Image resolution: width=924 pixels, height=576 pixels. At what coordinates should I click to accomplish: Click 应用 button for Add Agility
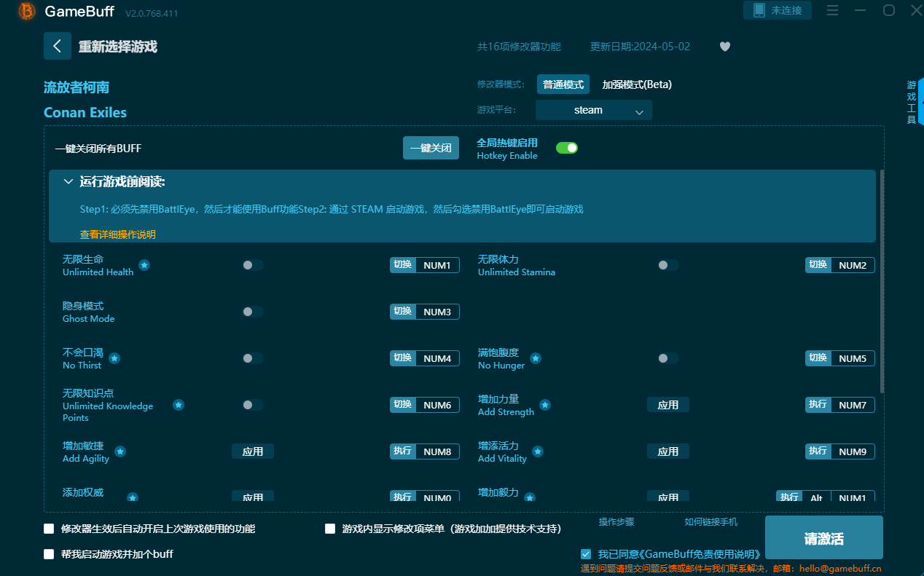253,451
